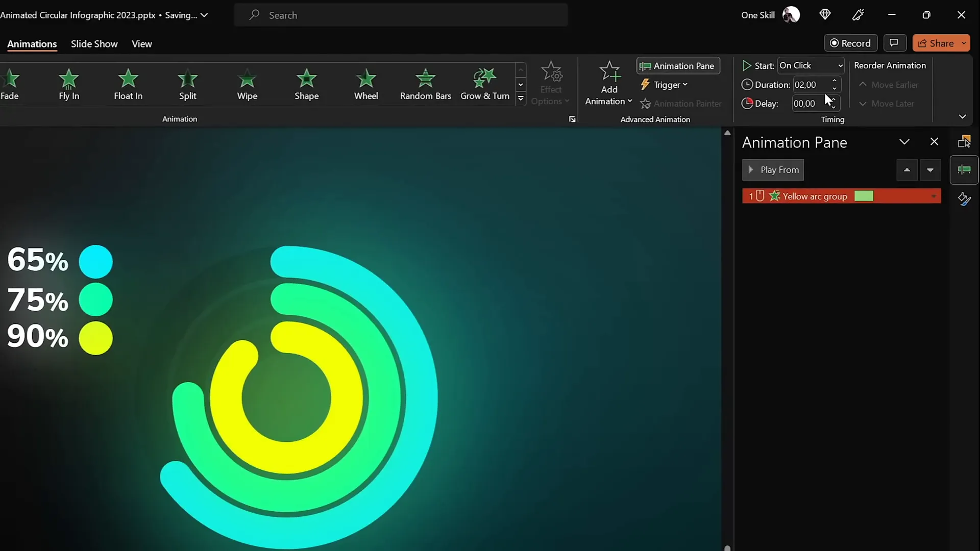This screenshot has height=551, width=980.
Task: Open the ink pen sidebar icon
Action: 964,199
